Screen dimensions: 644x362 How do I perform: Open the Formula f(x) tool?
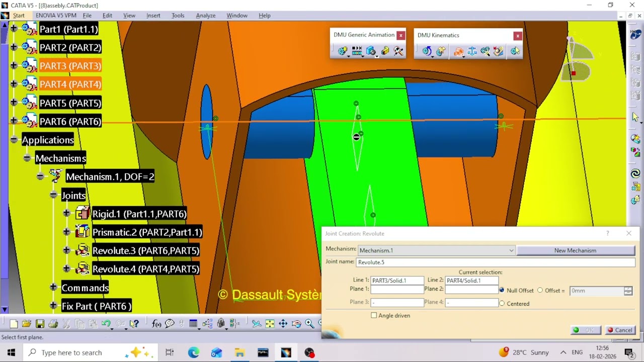(x=156, y=324)
